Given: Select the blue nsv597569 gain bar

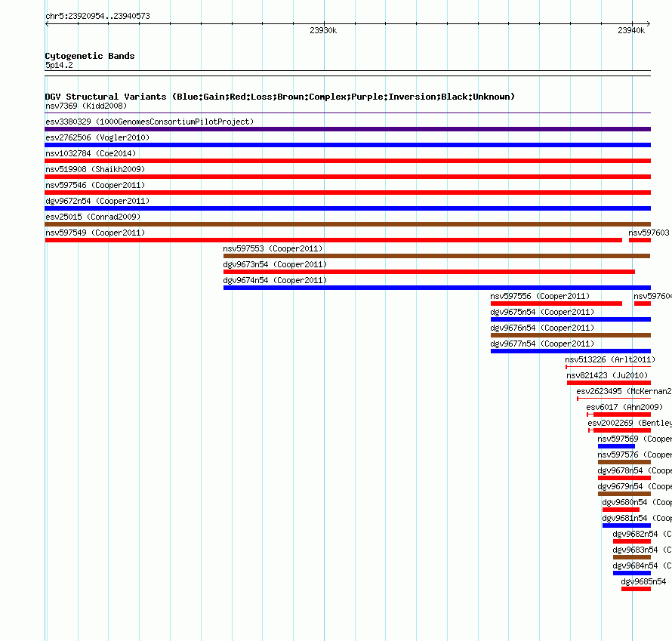Looking at the screenshot, I should (x=616, y=446).
